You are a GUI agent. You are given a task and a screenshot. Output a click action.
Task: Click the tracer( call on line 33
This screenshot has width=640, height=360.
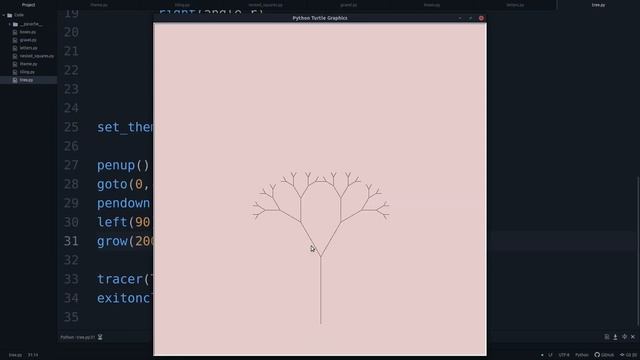(x=125, y=279)
